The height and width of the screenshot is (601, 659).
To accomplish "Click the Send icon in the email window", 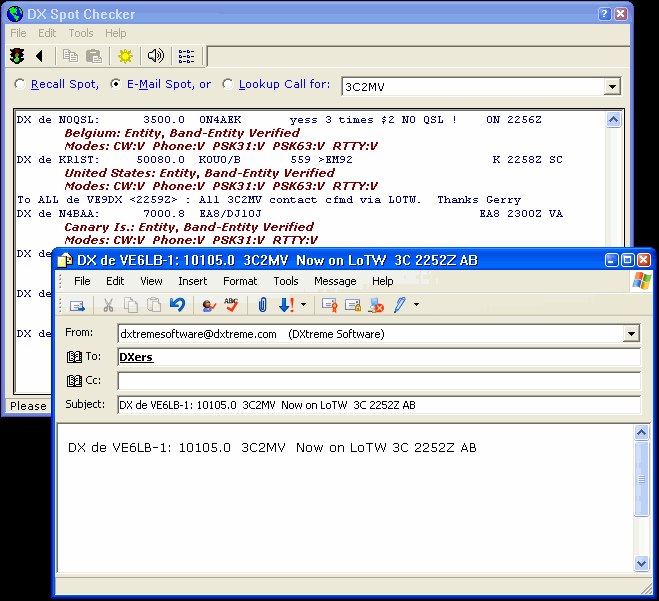I will [77, 306].
